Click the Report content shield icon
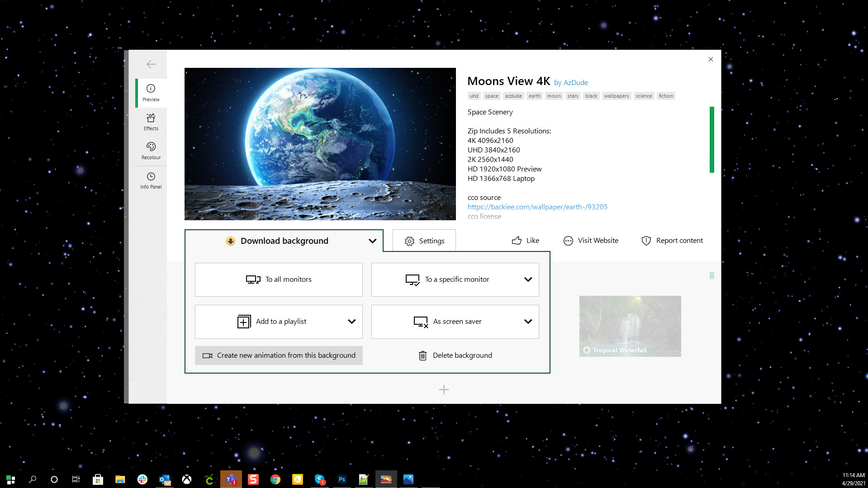The width and height of the screenshot is (868, 488). [x=646, y=241]
